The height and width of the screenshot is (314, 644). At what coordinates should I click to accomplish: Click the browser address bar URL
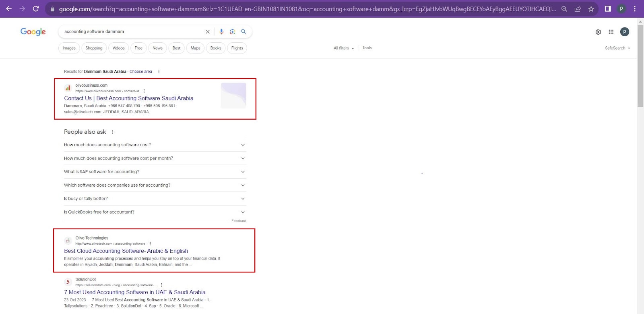click(x=307, y=9)
